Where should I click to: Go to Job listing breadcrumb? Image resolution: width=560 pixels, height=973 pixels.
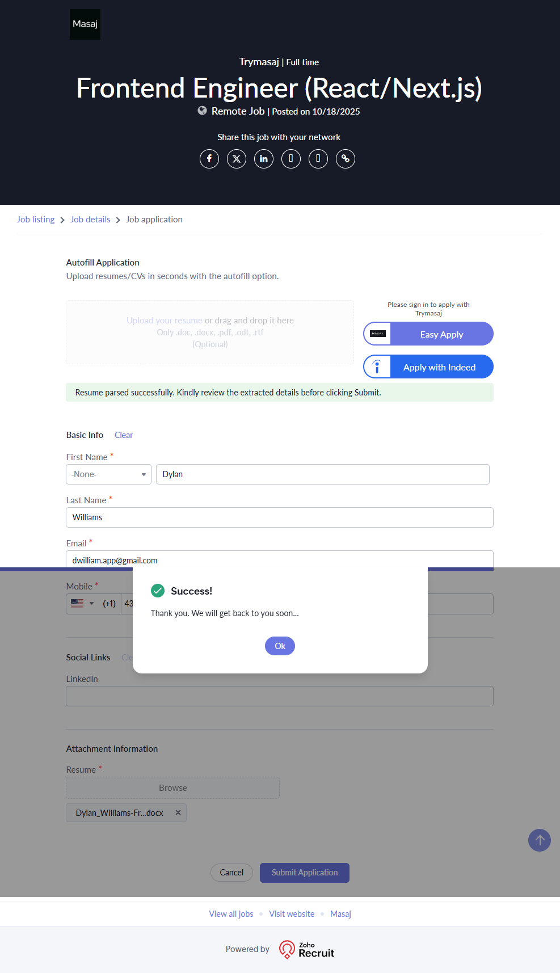pyautogui.click(x=36, y=220)
